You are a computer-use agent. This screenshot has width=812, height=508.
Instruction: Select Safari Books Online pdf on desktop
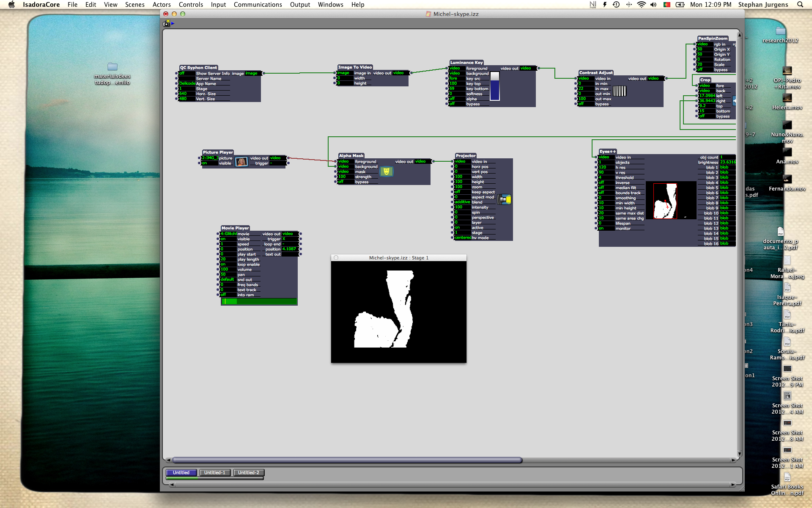(x=787, y=484)
